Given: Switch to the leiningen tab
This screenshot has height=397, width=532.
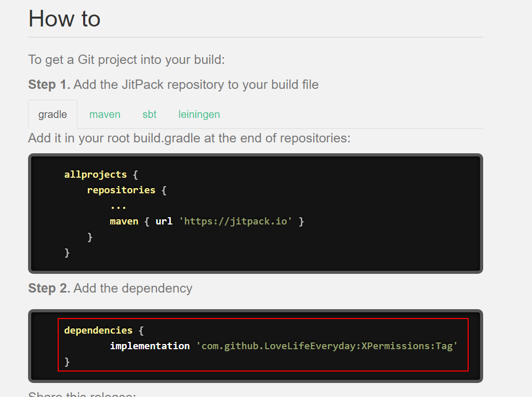Looking at the screenshot, I should point(199,114).
